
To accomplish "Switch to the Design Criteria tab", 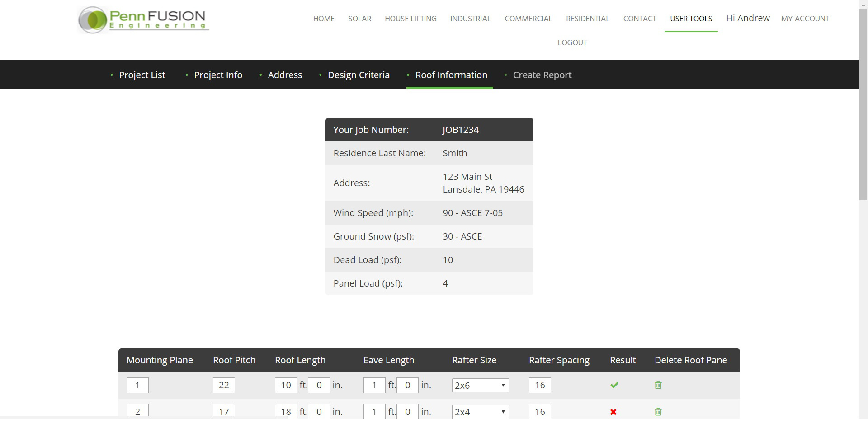I will point(358,75).
